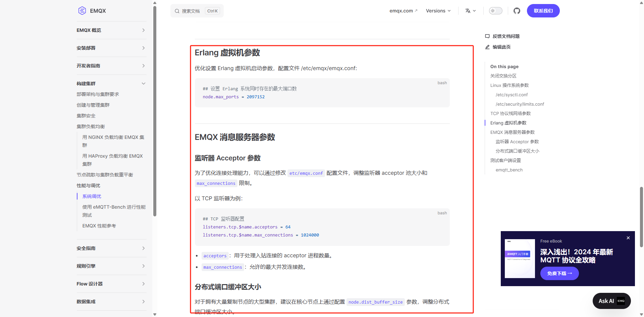Click the 联系我们 button
This screenshot has width=644, height=317.
pos(543,11)
